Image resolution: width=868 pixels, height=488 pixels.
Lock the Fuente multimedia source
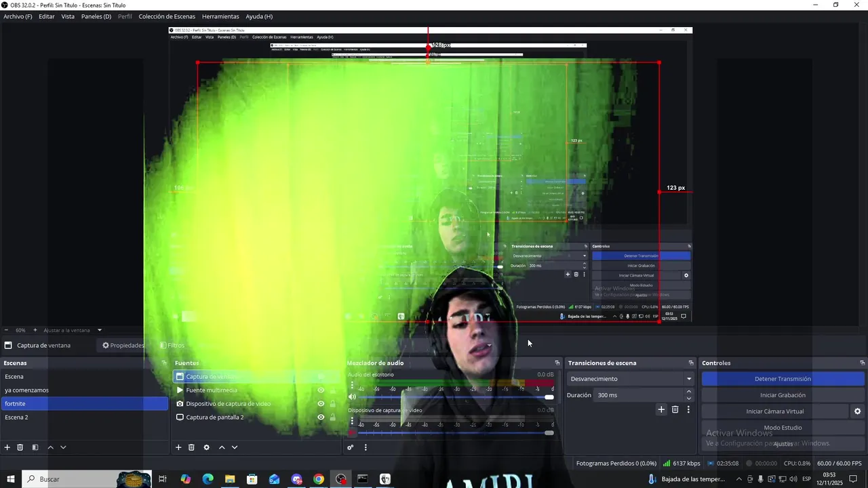[332, 390]
